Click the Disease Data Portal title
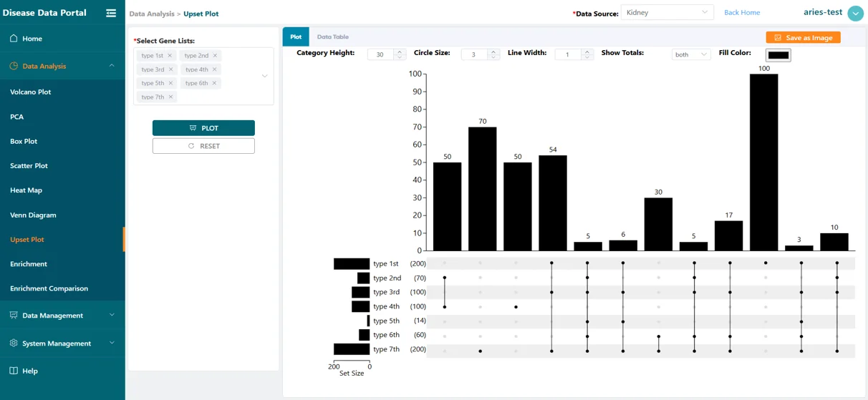This screenshot has height=400, width=868. (x=44, y=13)
